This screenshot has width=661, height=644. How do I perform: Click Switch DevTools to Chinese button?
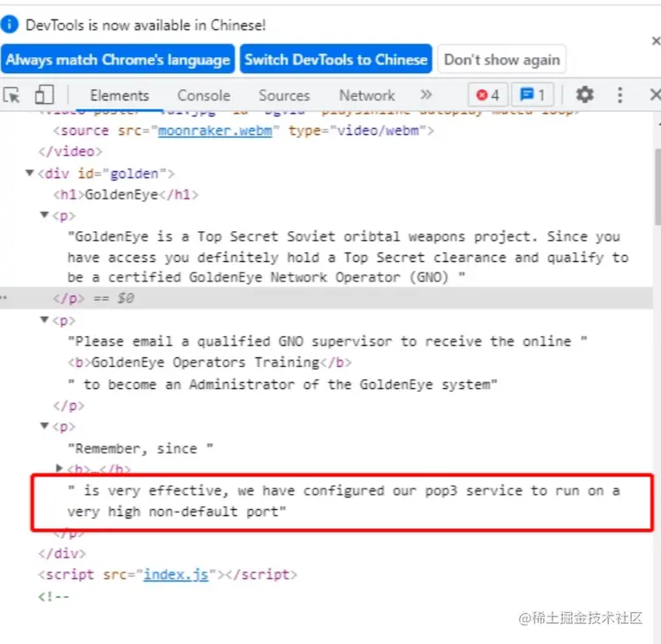[x=336, y=59]
